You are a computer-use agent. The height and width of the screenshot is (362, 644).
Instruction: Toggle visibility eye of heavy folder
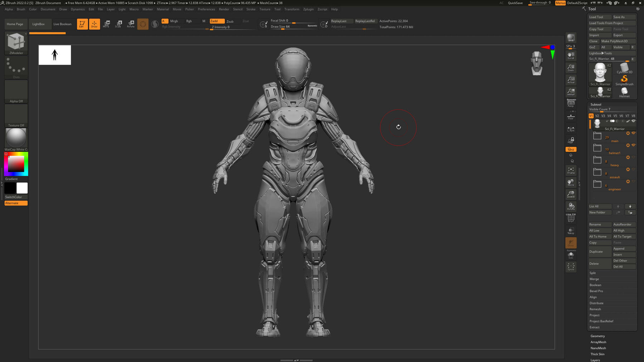tap(633, 157)
